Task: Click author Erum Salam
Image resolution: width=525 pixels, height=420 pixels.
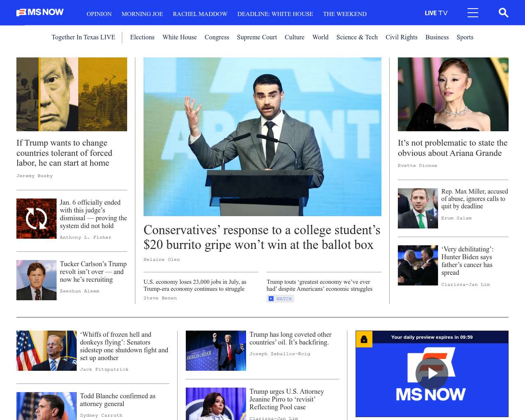Action: (457, 218)
